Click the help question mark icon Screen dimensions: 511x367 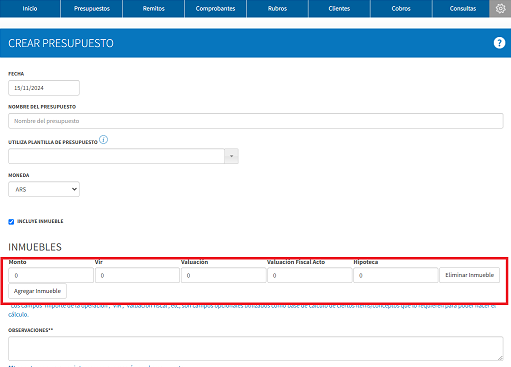499,43
